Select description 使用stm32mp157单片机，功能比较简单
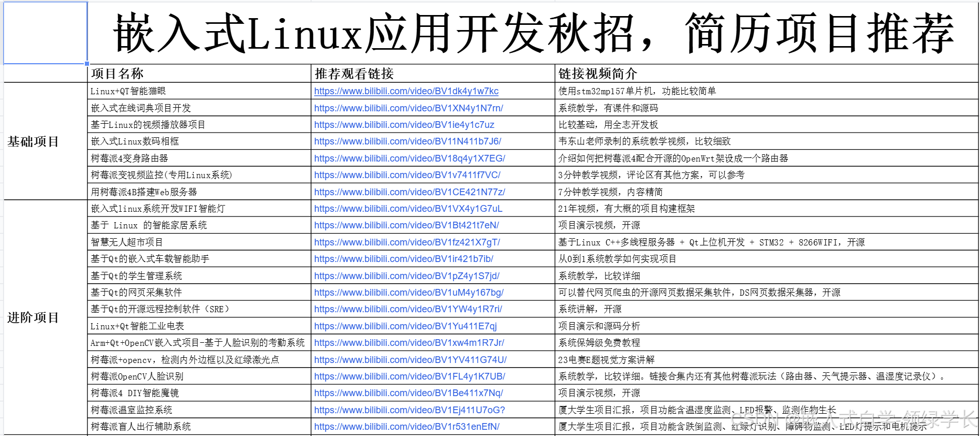Image resolution: width=980 pixels, height=436 pixels. pos(766,91)
